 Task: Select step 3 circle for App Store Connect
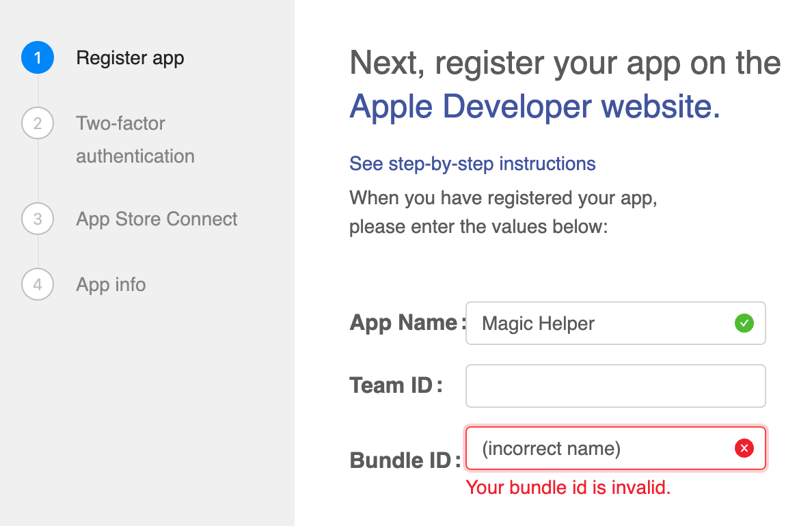click(38, 219)
